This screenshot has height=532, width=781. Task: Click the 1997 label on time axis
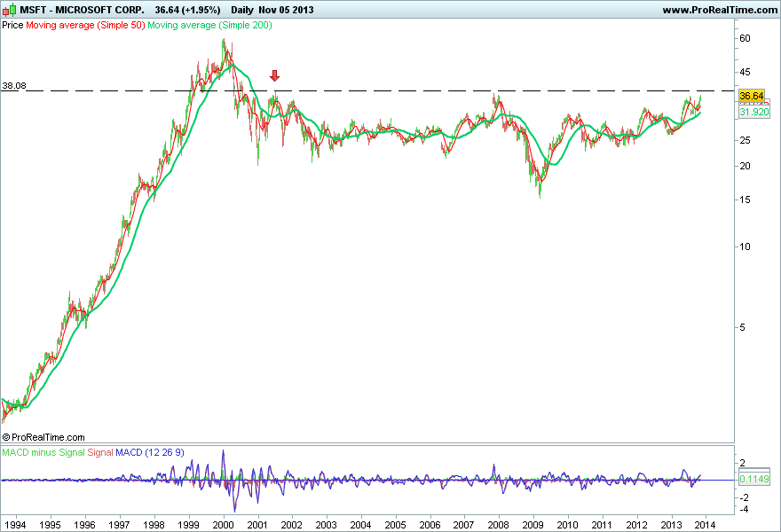119,525
